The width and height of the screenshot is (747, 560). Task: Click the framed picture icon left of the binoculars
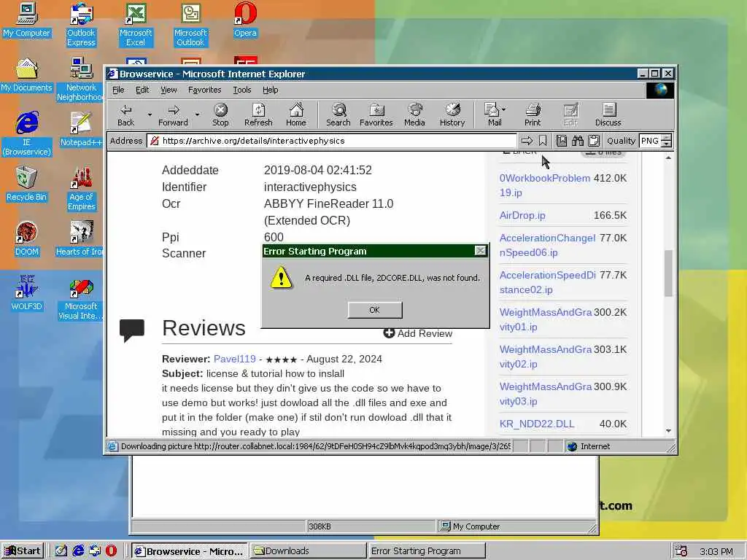(x=562, y=141)
